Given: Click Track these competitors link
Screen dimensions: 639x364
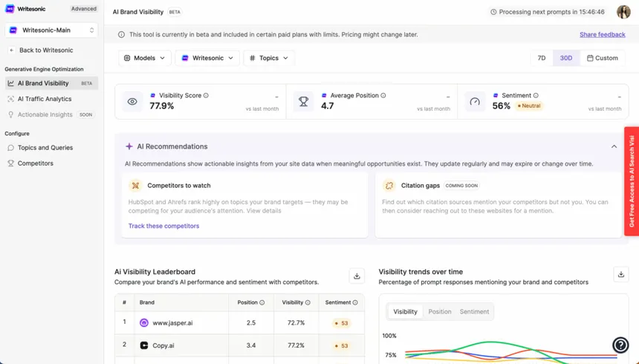Looking at the screenshot, I should [x=163, y=226].
